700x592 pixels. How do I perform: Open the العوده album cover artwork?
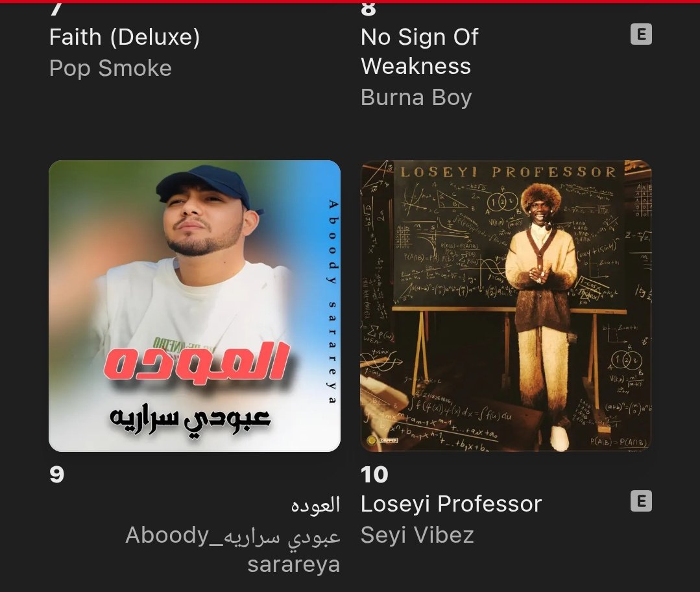click(x=195, y=306)
